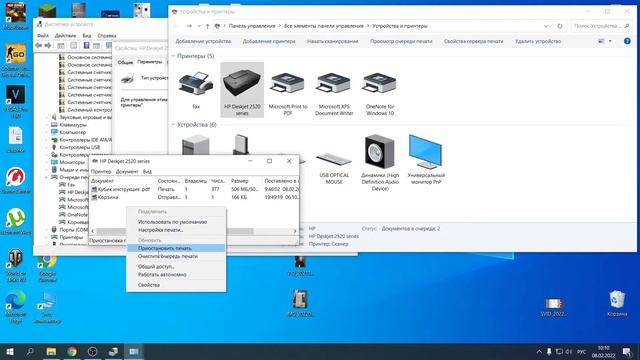Image resolution: width=640 pixels, height=360 pixels.
Task: Select the Универсальный монитор PnP device
Action: pos(426,159)
